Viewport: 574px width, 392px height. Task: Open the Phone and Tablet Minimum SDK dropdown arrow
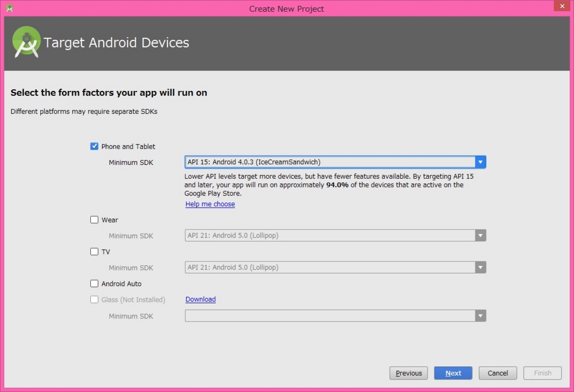480,162
